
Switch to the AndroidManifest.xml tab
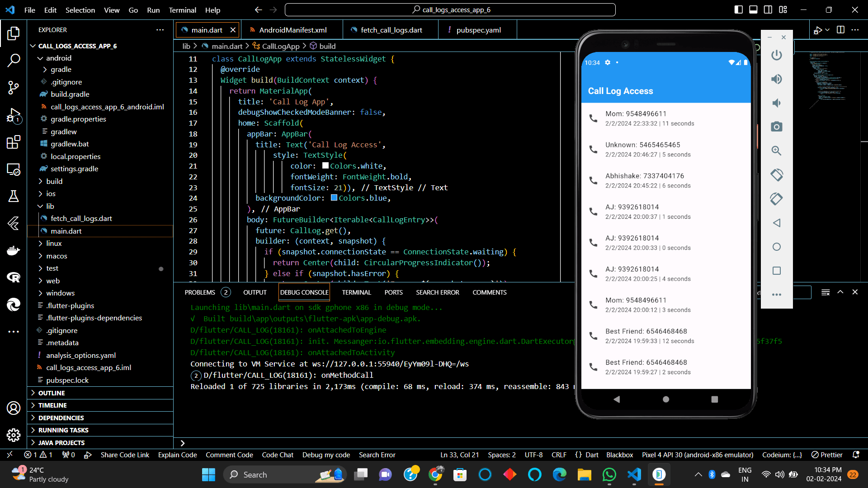(292, 30)
